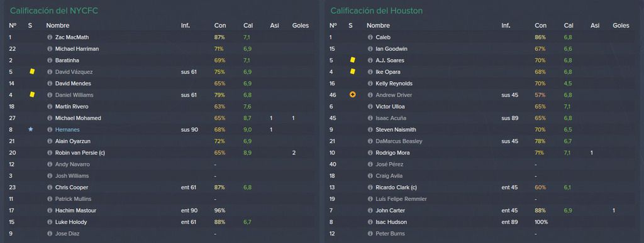Click Andrew Driver's orange injury icon
This screenshot has width=644, height=243.
[x=352, y=95]
